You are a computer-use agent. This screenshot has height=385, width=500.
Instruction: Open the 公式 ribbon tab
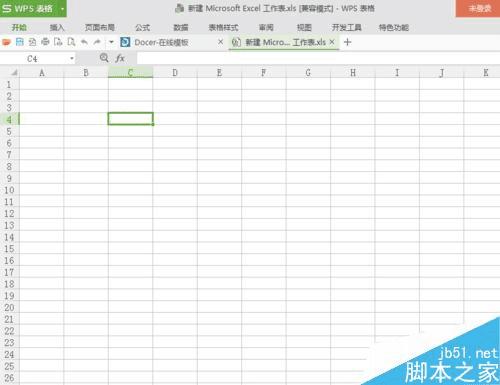point(142,27)
